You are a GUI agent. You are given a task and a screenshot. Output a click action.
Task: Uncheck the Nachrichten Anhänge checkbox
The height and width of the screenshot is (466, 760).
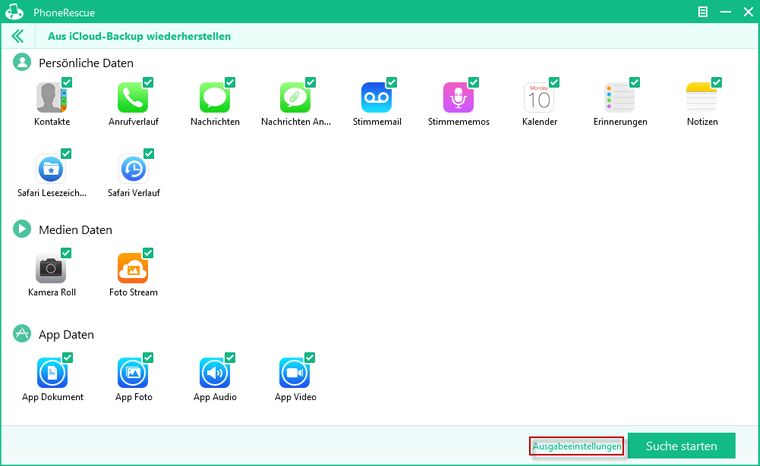click(311, 82)
